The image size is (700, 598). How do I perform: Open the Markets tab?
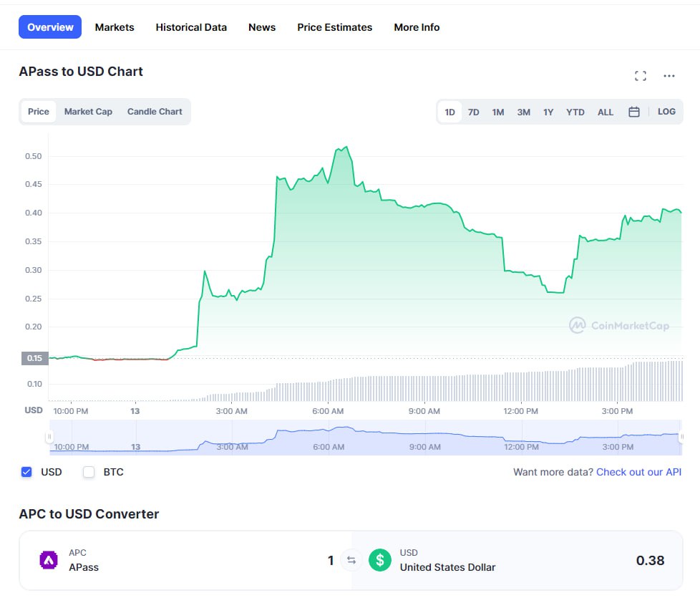click(x=115, y=27)
